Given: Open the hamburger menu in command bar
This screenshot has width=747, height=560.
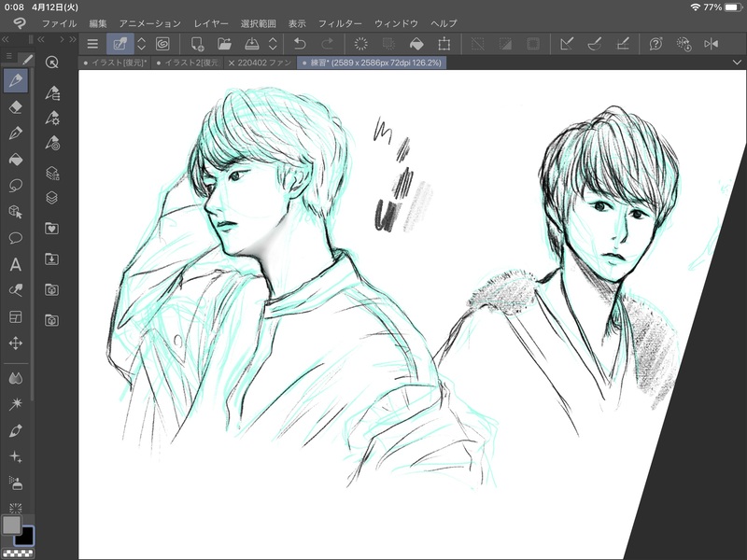Looking at the screenshot, I should (92, 43).
